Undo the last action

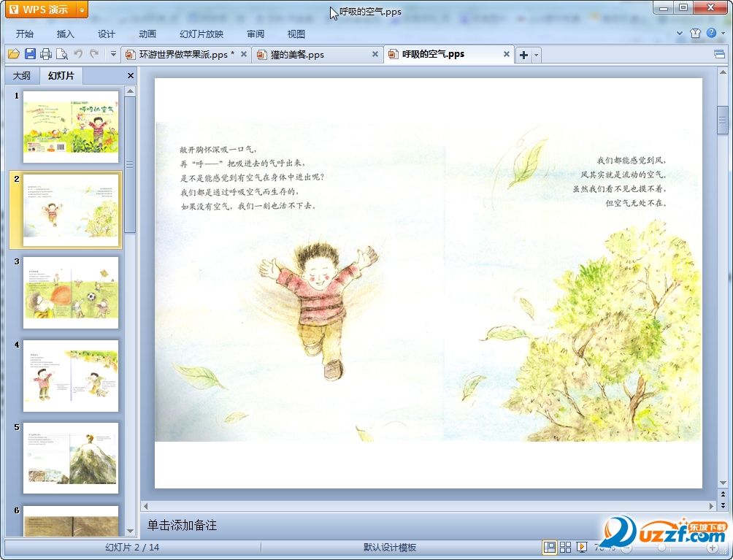point(78,54)
